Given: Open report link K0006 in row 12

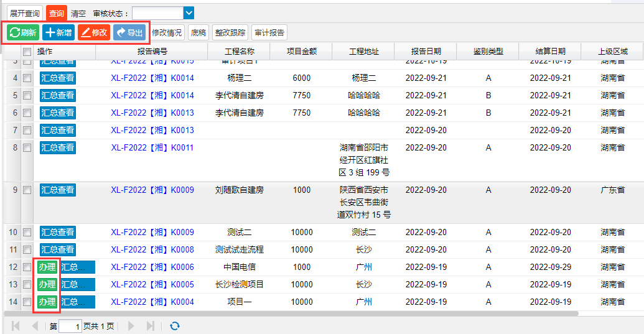Looking at the screenshot, I should tap(152, 267).
